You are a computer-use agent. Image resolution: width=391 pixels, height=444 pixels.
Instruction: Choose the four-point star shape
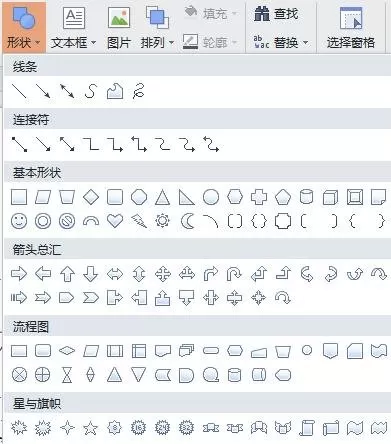67,428
